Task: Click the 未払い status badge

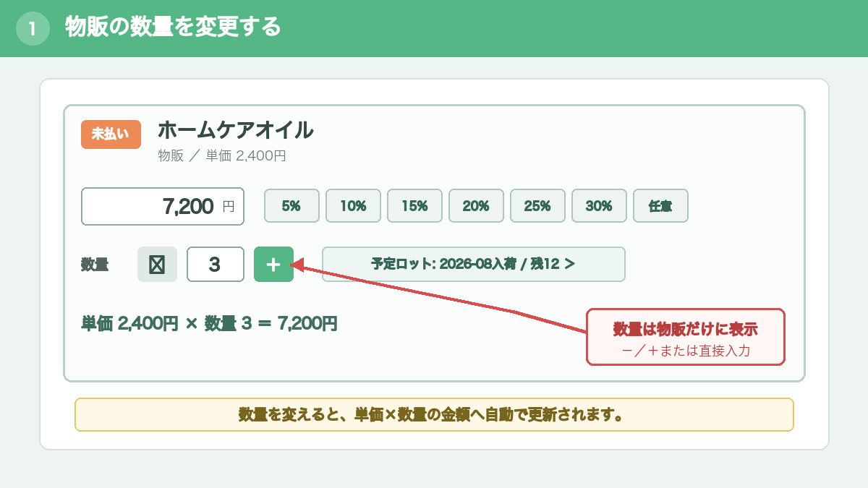Action: 111,134
